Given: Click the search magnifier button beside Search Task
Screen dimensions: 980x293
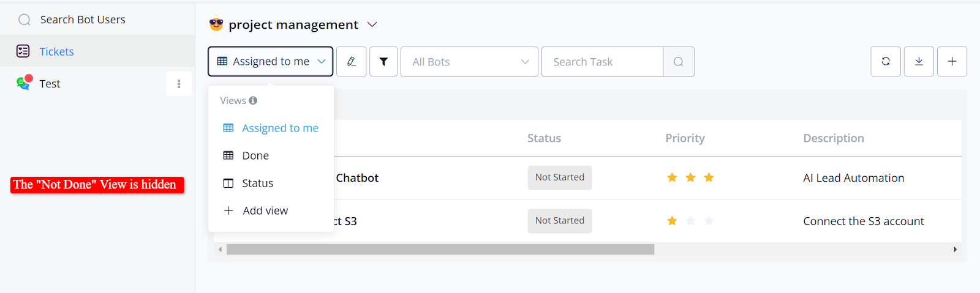Looking at the screenshot, I should (x=679, y=62).
